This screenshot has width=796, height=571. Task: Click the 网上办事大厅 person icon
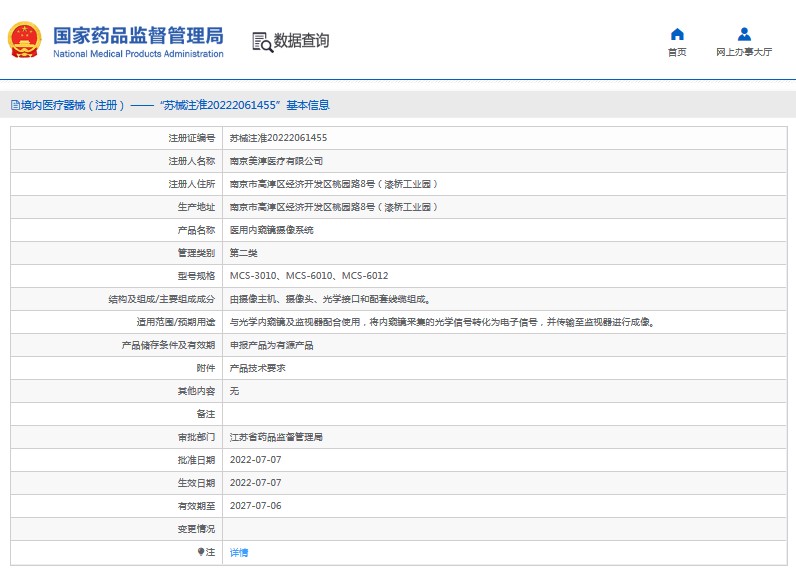coord(744,35)
